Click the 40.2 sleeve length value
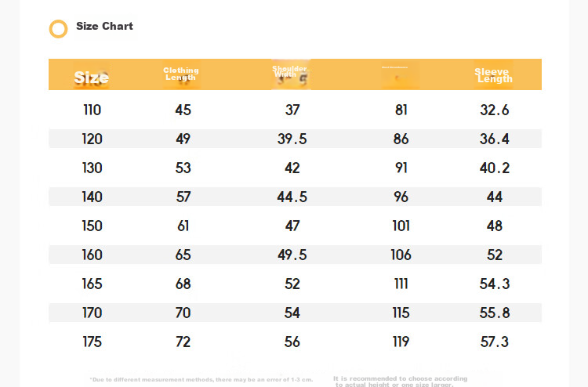Image resolution: width=588 pixels, height=387 pixels. pos(495,168)
